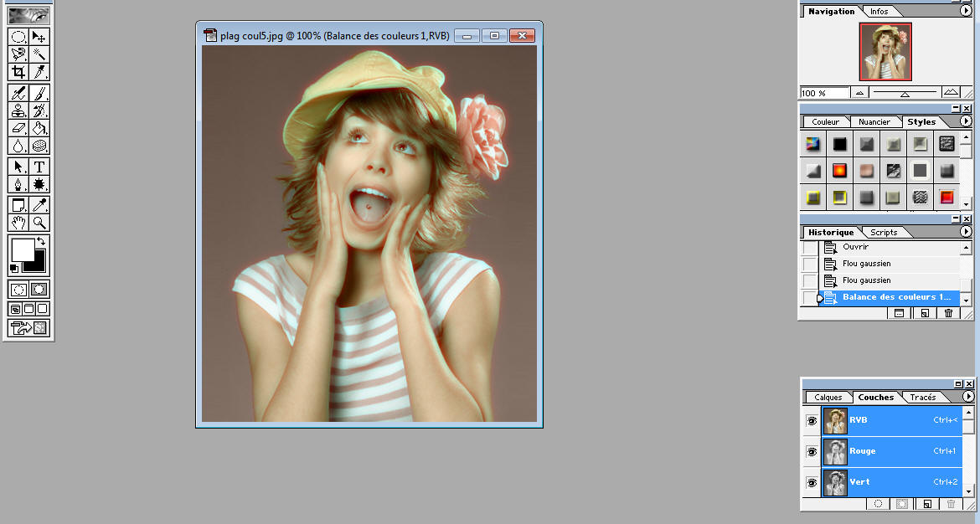Screen dimensions: 980x524
Task: Set history brush source box beside Balance des couleurs
Action: pos(810,298)
